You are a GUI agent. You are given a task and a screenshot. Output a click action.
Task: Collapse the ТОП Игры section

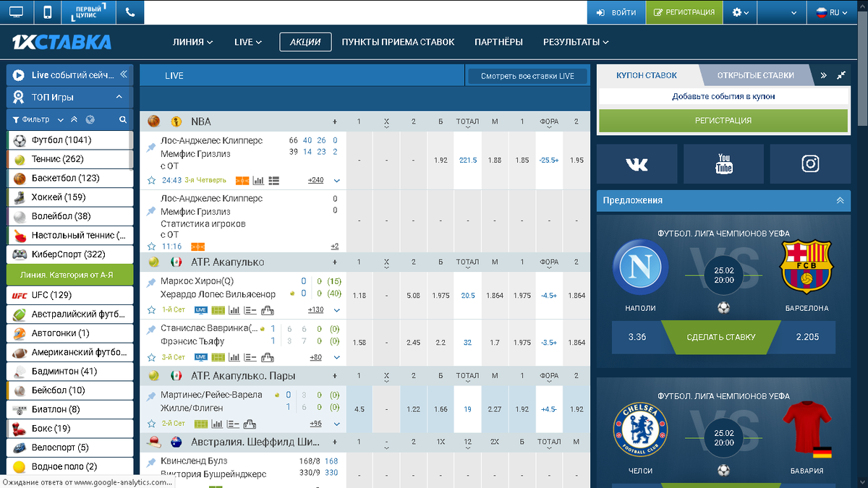click(x=119, y=97)
